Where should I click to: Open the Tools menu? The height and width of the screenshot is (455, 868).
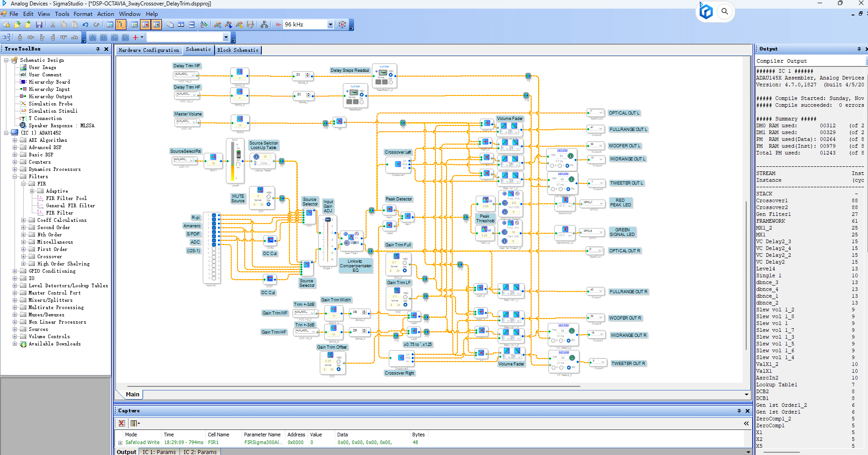(62, 14)
